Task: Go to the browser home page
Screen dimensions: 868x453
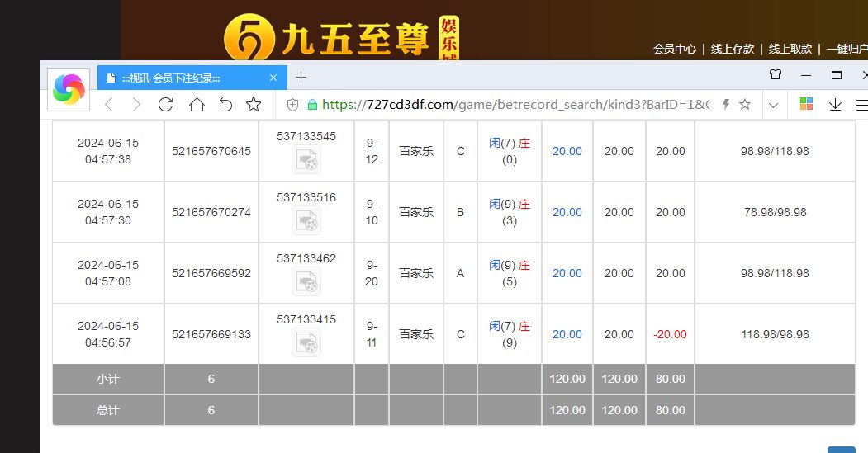Action: point(196,105)
